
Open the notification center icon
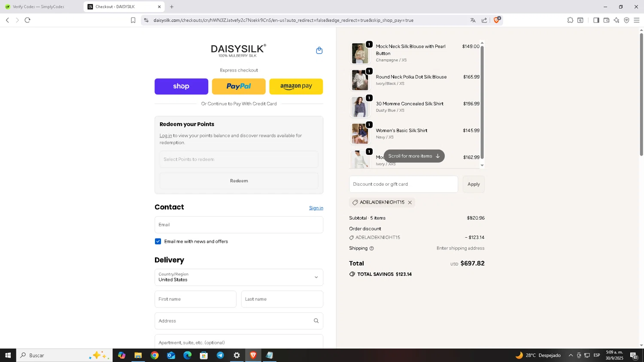click(x=634, y=355)
